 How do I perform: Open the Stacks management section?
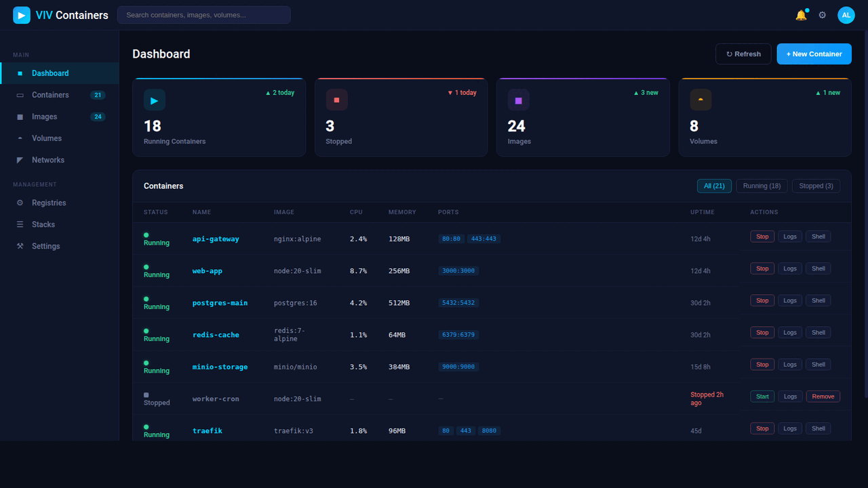[43, 224]
